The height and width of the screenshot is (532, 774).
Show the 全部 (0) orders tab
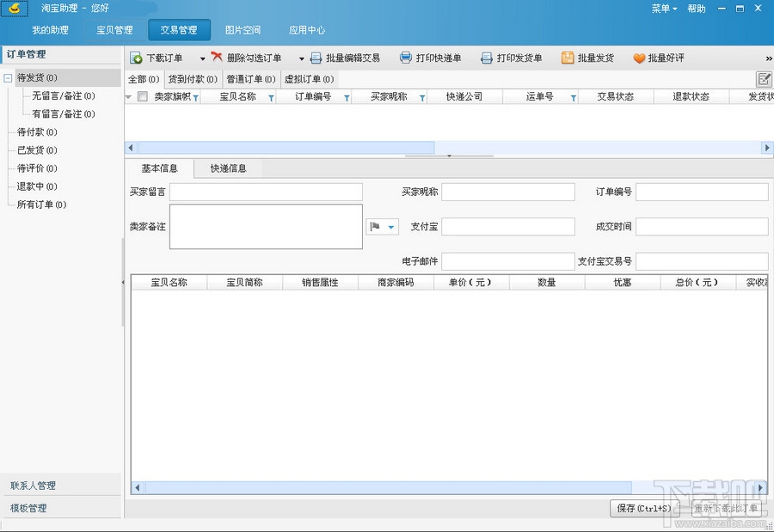coord(144,79)
